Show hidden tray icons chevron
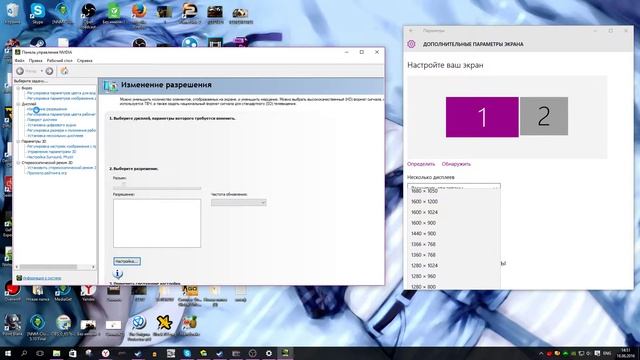 [x=541, y=353]
